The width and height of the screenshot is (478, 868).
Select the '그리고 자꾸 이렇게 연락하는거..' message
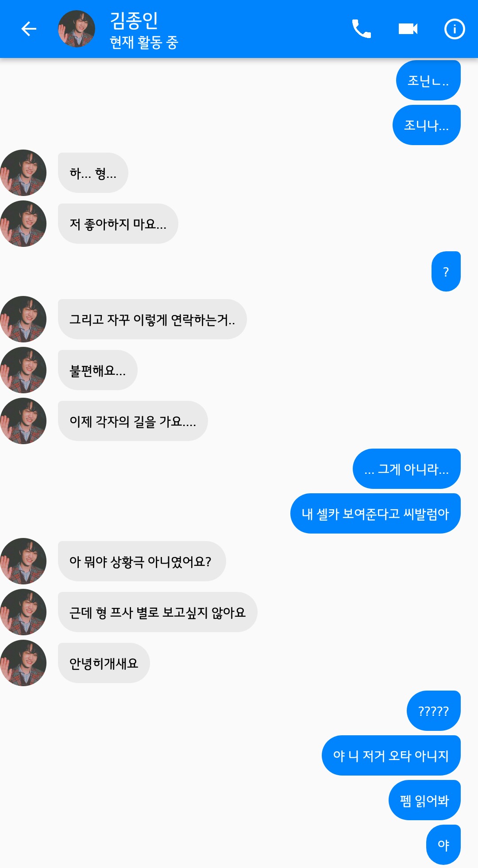[152, 319]
